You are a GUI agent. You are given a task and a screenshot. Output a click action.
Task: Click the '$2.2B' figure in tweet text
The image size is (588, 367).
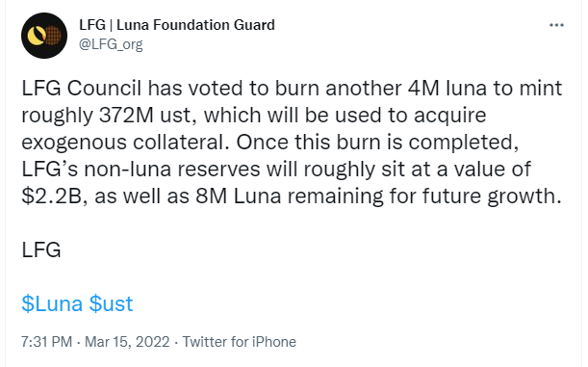coord(52,196)
